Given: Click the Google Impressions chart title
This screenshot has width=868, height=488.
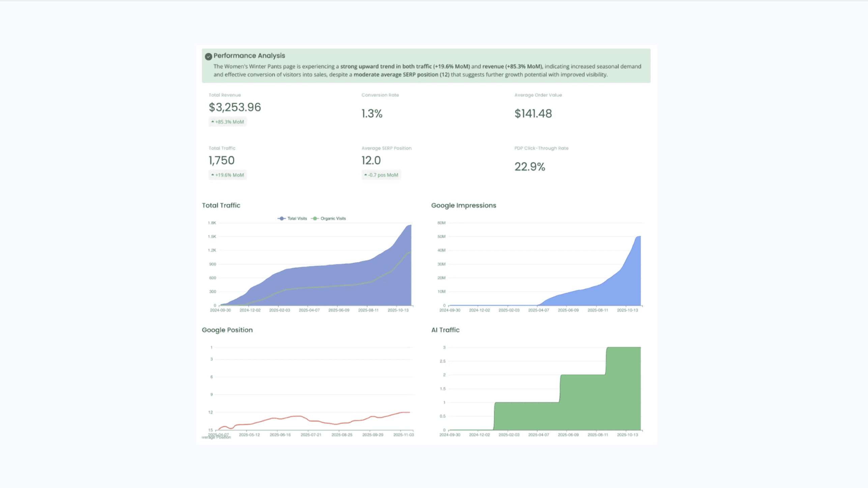Looking at the screenshot, I should pos(463,205).
